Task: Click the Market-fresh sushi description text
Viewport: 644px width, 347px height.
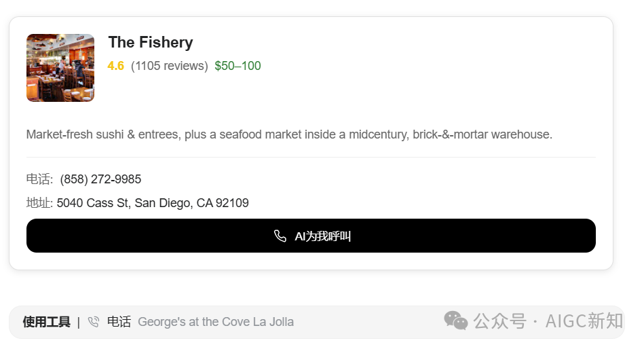Action: (289, 134)
